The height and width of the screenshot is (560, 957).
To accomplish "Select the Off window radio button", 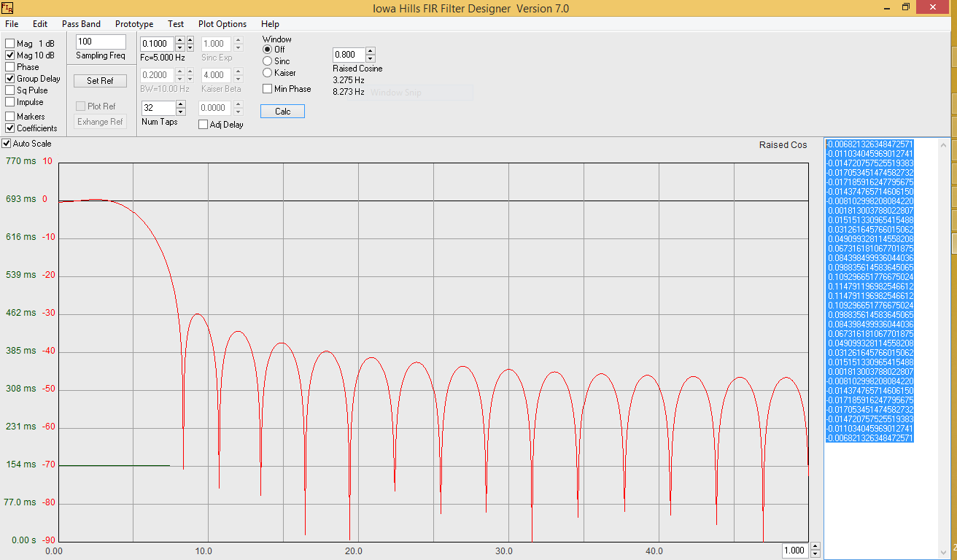I will tap(267, 50).
